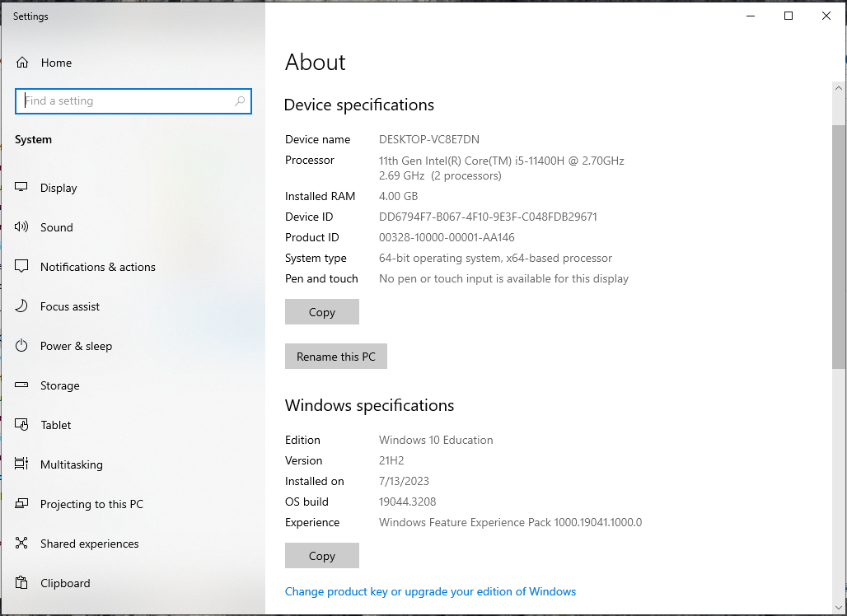Click device name DESKTOP-VC8E7DN
The width and height of the screenshot is (847, 616).
[429, 139]
